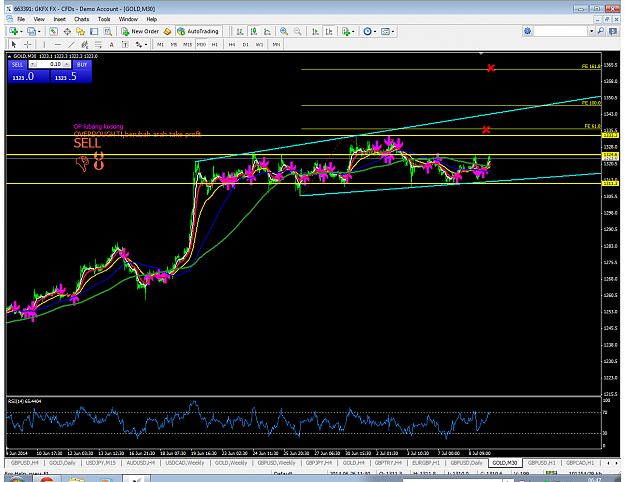Click the blue community gear icon
Image resolution: width=625 pixels, height=482 pixels.
coord(528,31)
